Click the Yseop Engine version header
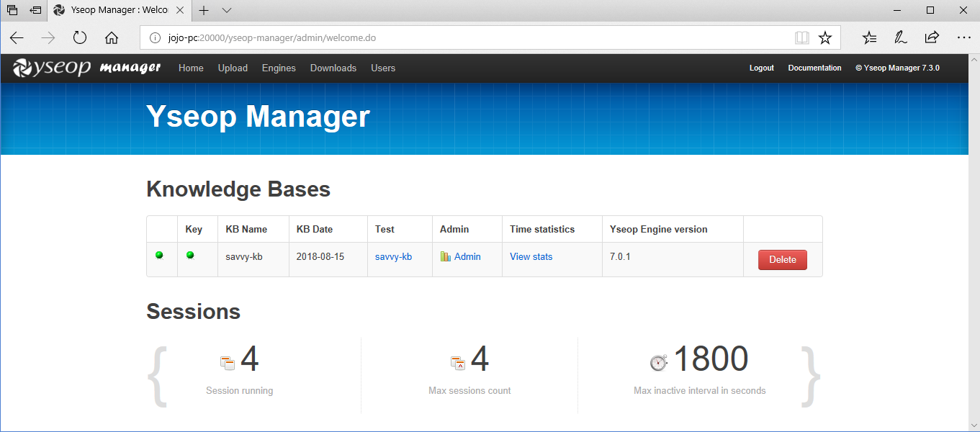980x432 pixels. tap(659, 229)
